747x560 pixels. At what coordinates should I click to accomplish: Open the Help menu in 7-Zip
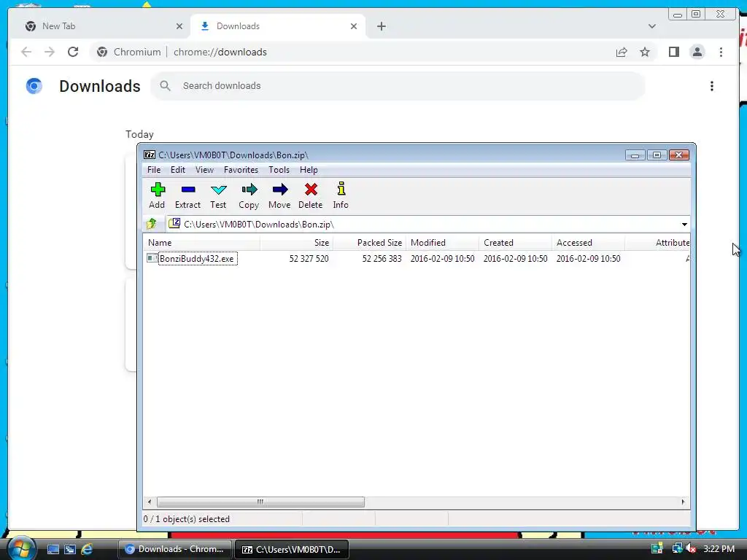[x=309, y=170]
